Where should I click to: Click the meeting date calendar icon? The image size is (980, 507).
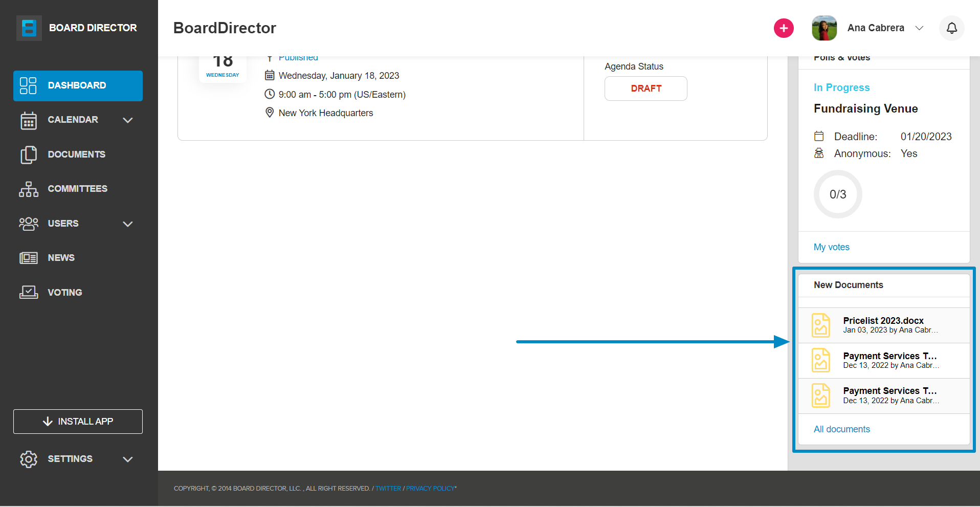point(270,75)
